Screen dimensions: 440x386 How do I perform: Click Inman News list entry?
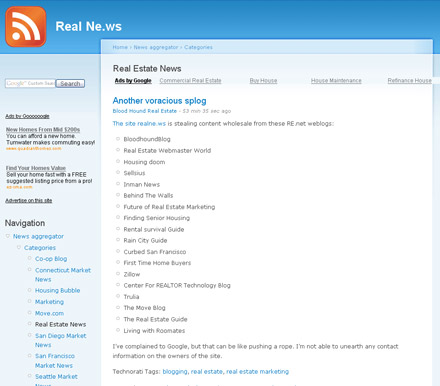pos(141,184)
